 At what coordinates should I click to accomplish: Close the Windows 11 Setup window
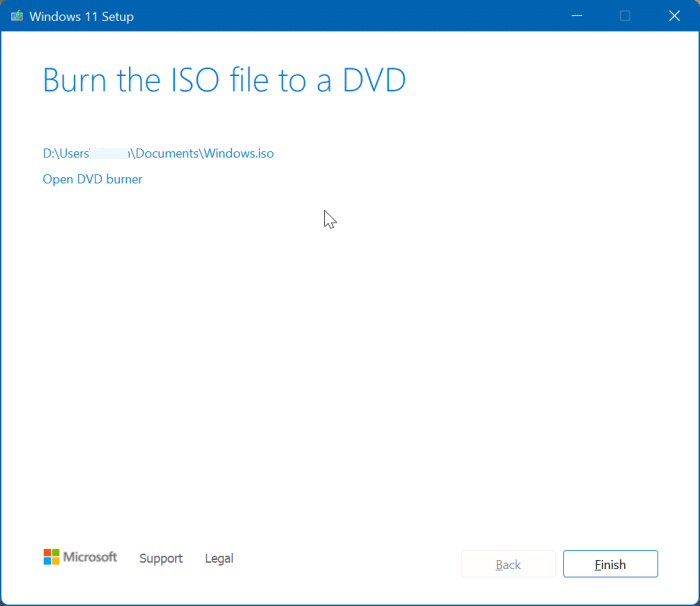tap(674, 16)
